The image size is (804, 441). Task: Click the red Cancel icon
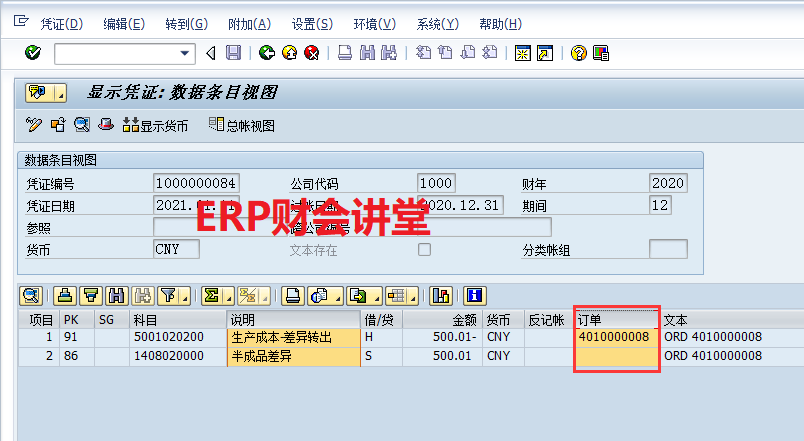click(312, 53)
